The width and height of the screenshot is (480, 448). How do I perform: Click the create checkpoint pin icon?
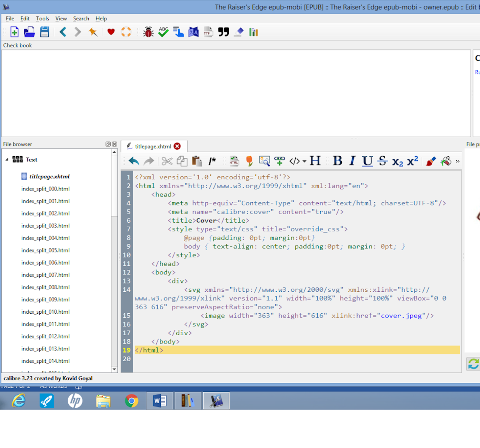(x=93, y=32)
